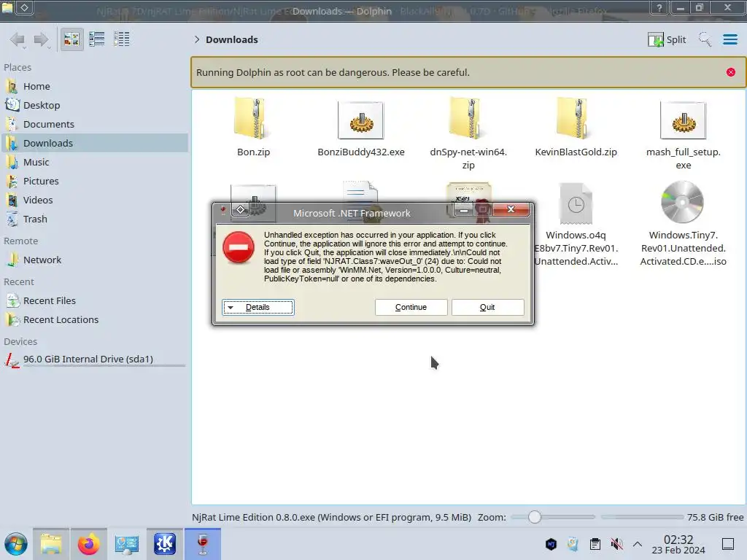Screen dimensions: 747x560
Task: Select the dnSpy-net-win64.zip archive icon
Action: pyautogui.click(x=468, y=119)
